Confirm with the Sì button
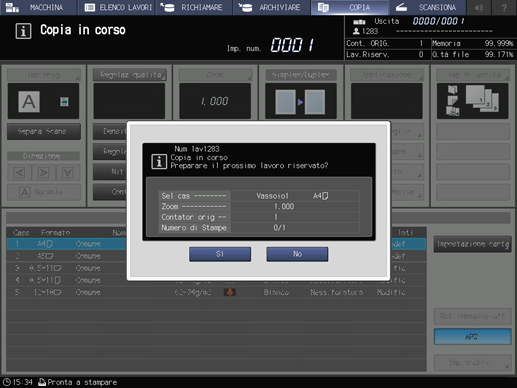 (220, 254)
